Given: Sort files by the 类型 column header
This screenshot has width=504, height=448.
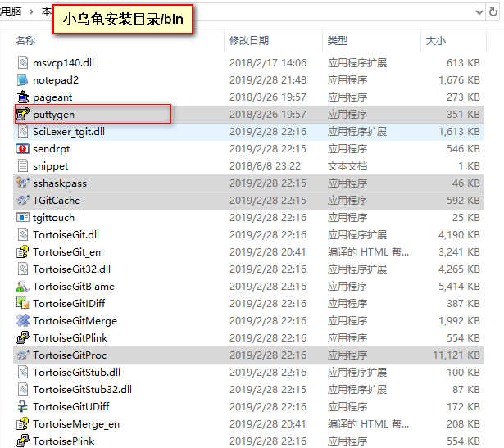Looking at the screenshot, I should [337, 40].
